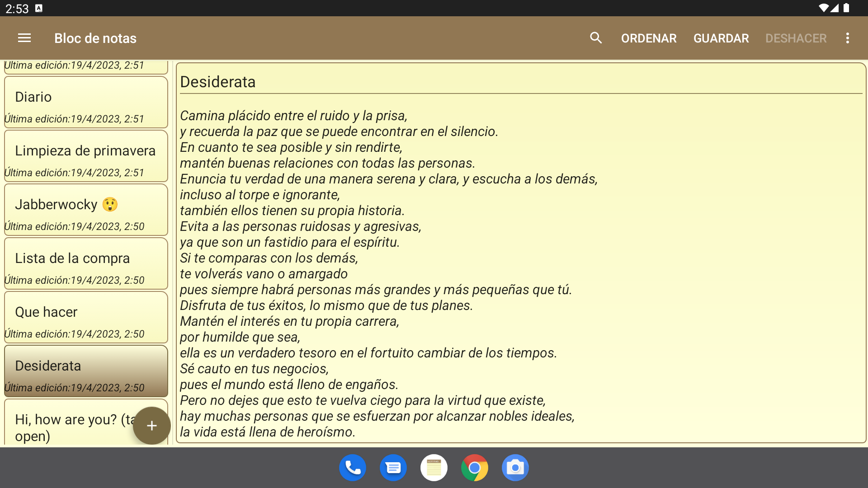Select the Diario note
This screenshot has height=488, width=868.
pos(86,102)
